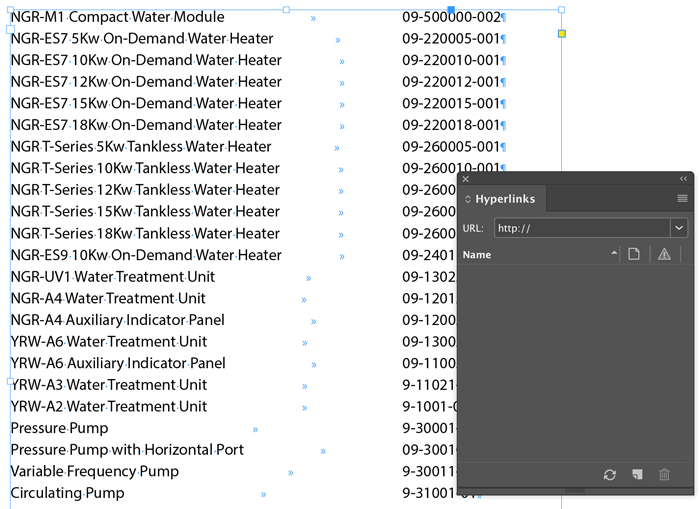Delete the selected hyperlinks with the trash icon
This screenshot has width=700, height=509.
[x=664, y=474]
